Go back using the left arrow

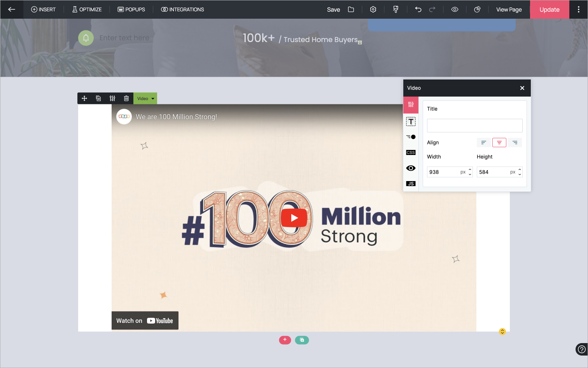coord(12,9)
